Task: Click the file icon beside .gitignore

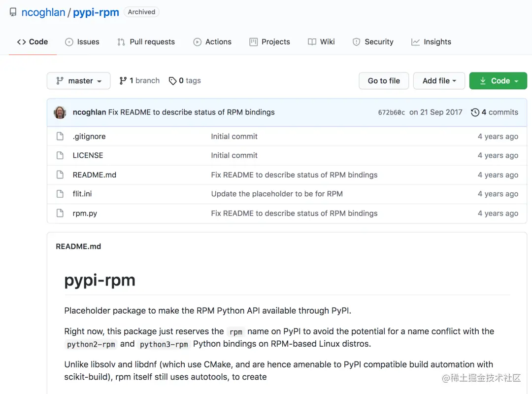Action: 60,137
